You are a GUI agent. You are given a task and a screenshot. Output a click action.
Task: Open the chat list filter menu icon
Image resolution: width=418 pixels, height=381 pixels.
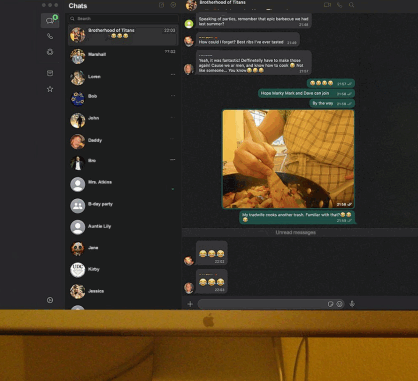coord(173,5)
